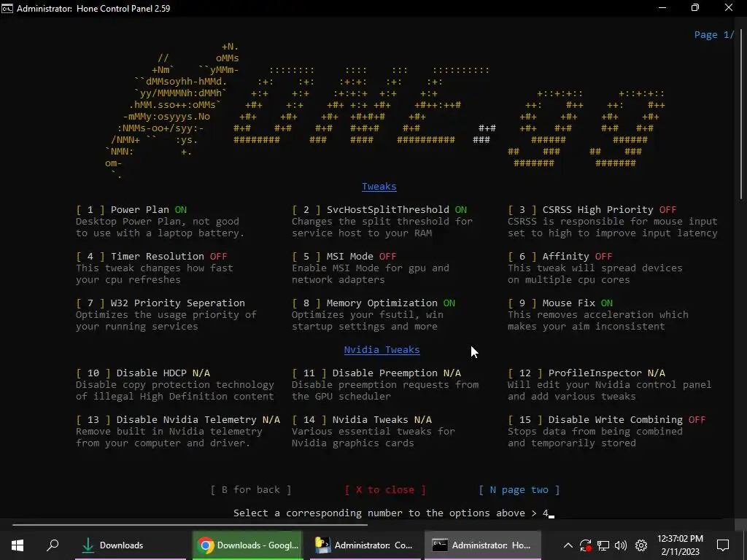
Task: Click the option number input prompt
Action: (394, 513)
